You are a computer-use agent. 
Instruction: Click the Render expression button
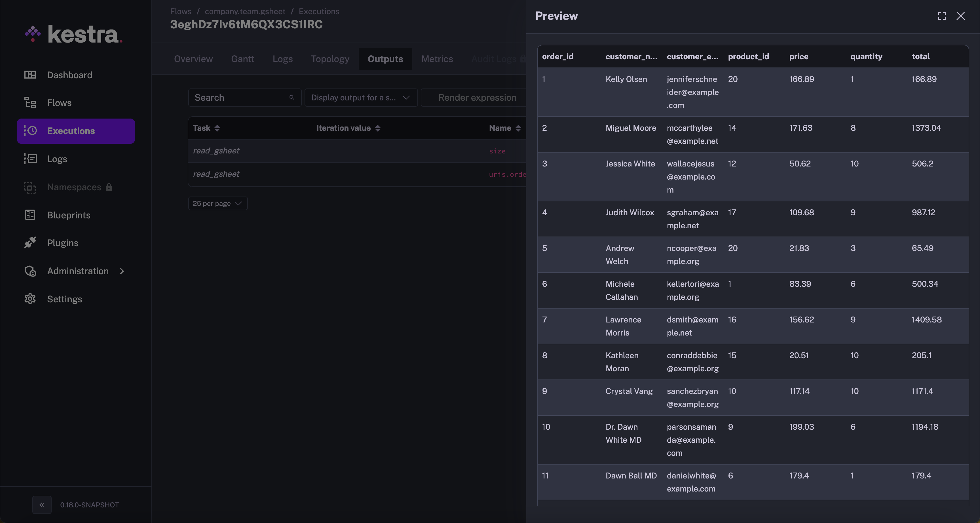pyautogui.click(x=477, y=98)
